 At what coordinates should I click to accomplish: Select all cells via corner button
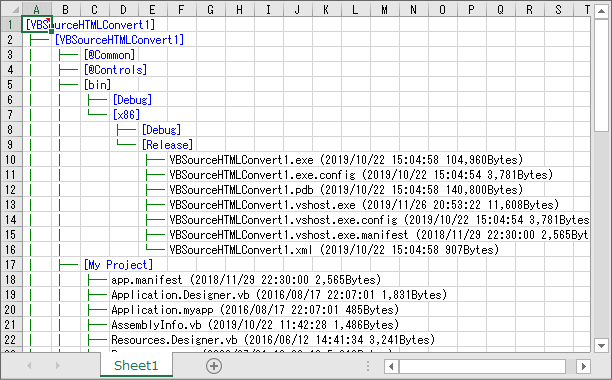pos(11,9)
